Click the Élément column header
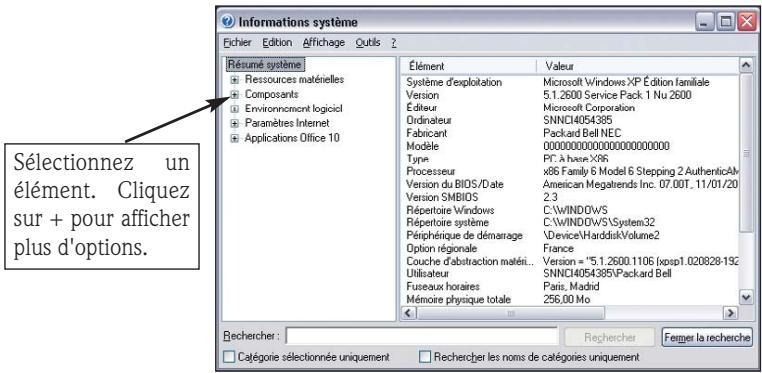 pos(468,66)
